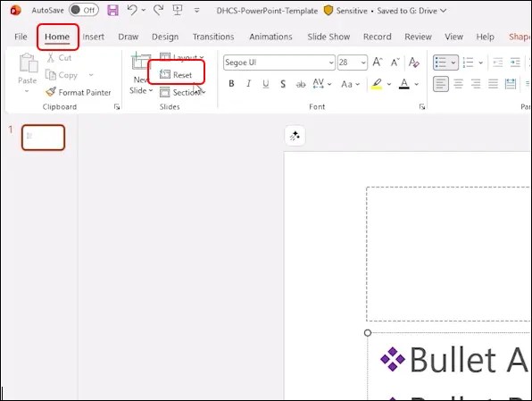
Task: Apply the yellow text highlight color
Action: tap(377, 84)
